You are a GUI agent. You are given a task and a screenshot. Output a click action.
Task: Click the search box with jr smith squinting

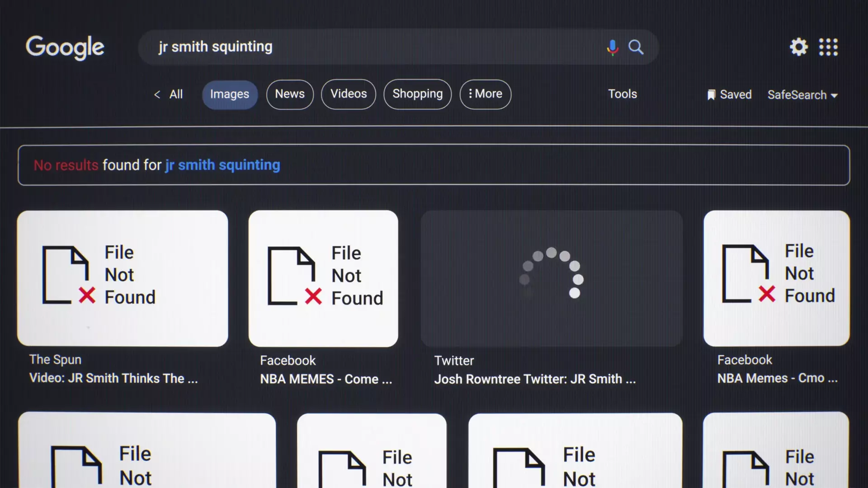pyautogui.click(x=362, y=47)
